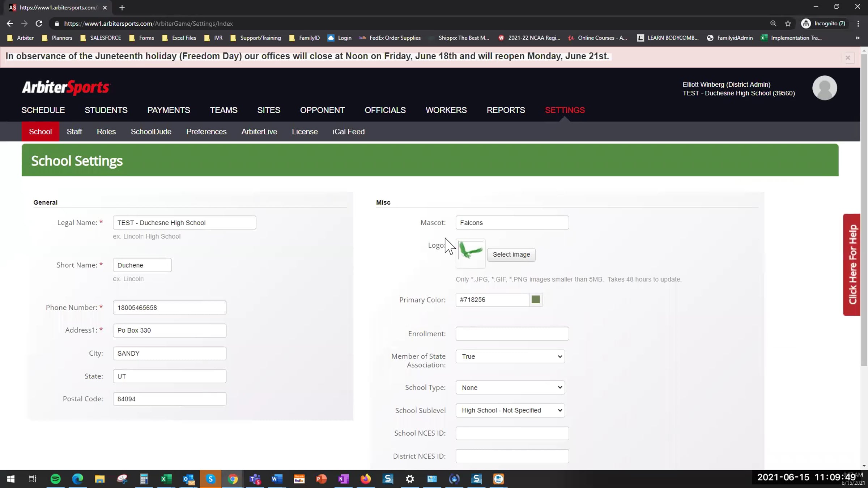The height and width of the screenshot is (488, 868).
Task: Click the user profile avatar icon
Action: click(x=824, y=88)
